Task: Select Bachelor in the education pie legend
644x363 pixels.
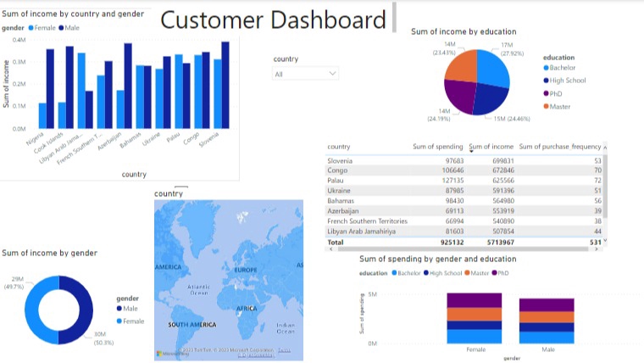Action: 559,68
